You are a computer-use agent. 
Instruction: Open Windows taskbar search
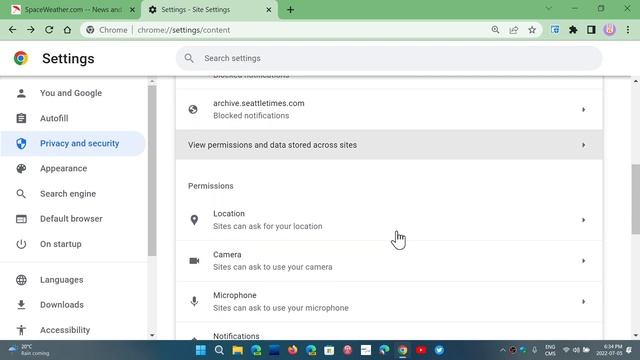coord(219,350)
